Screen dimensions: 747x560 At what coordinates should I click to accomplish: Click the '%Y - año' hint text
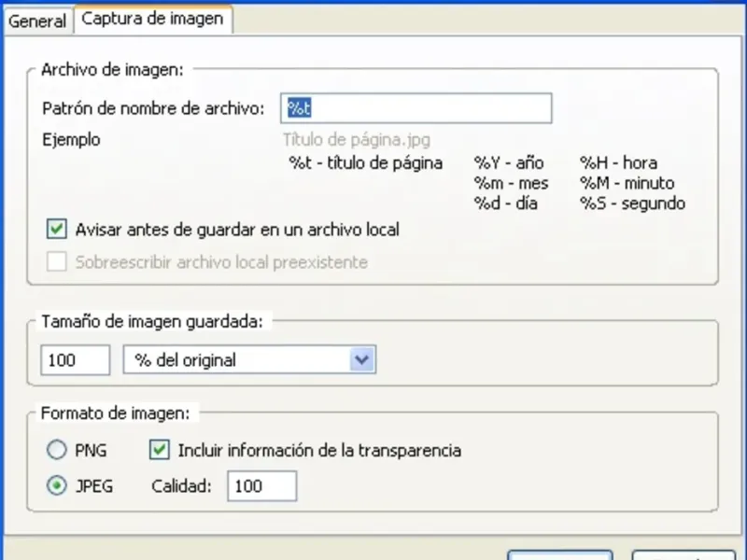pos(509,162)
